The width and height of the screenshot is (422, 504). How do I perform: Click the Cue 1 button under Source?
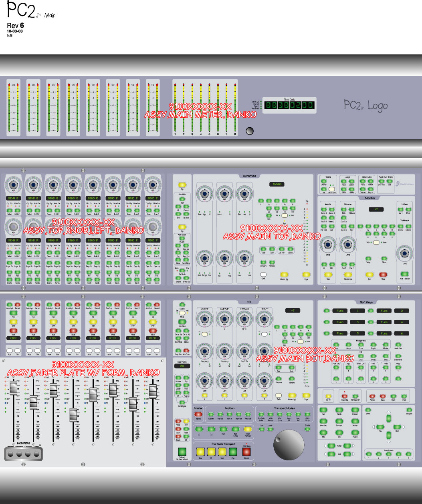344,264
